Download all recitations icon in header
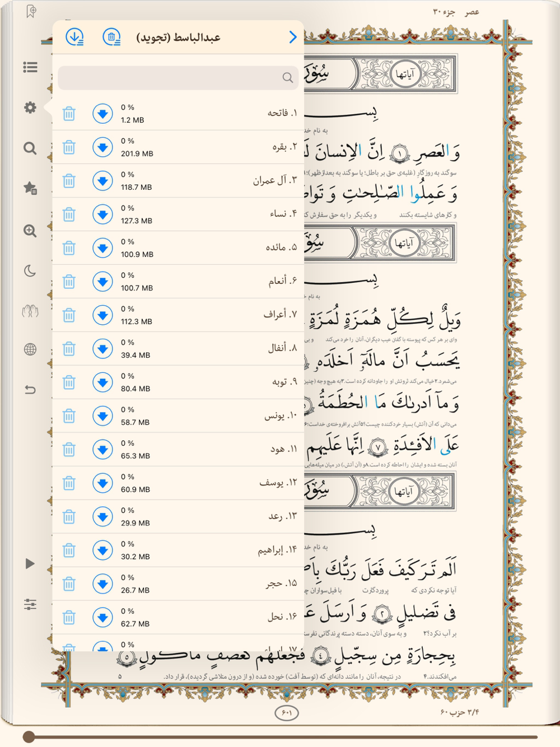Image resolution: width=560 pixels, height=747 pixels. [x=74, y=37]
